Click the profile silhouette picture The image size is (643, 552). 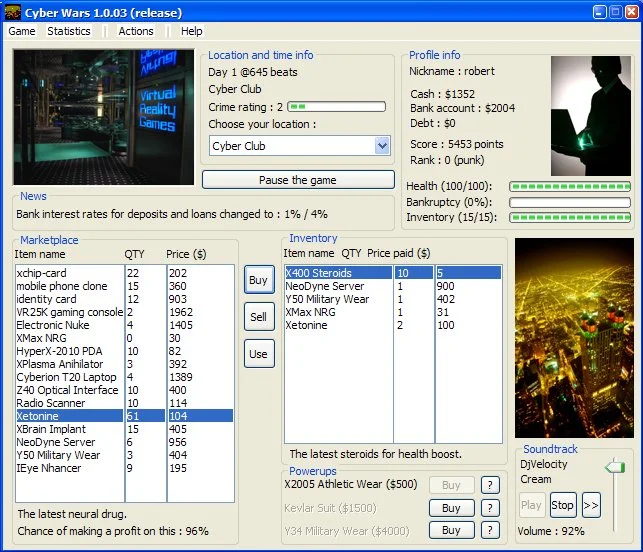point(591,115)
